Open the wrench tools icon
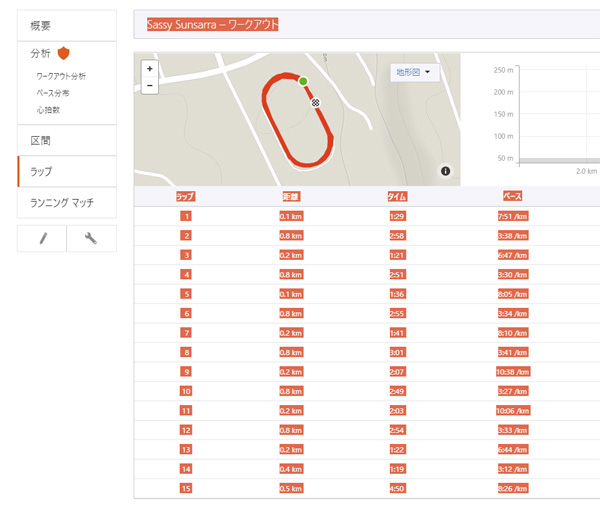The width and height of the screenshot is (600, 512). tap(91, 238)
